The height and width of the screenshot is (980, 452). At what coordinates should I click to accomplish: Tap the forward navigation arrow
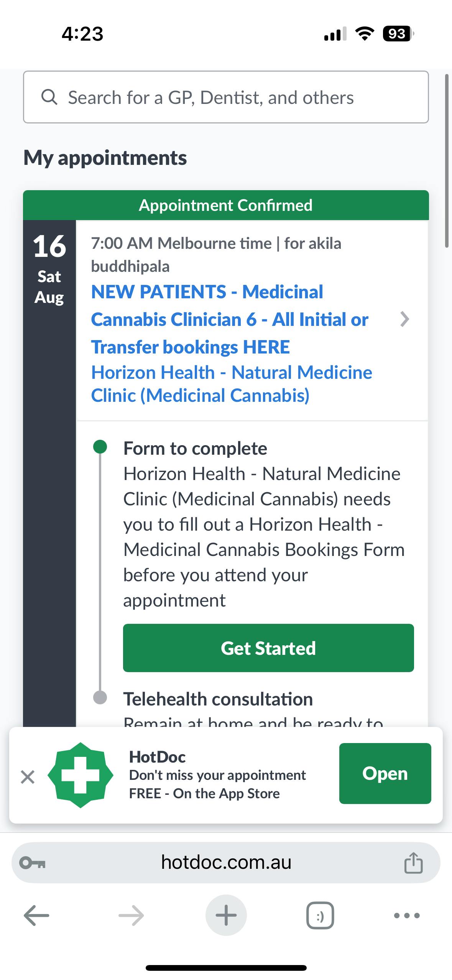click(x=131, y=915)
